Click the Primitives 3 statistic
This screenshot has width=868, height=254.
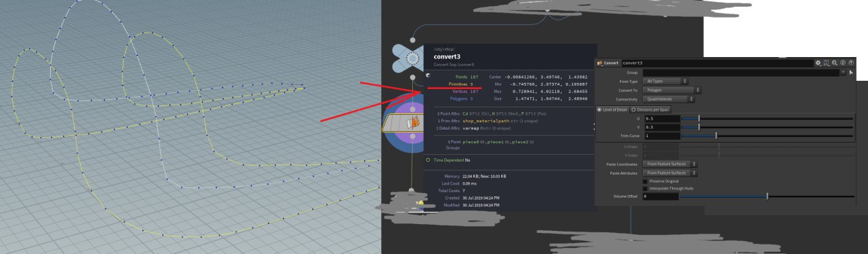point(460,84)
